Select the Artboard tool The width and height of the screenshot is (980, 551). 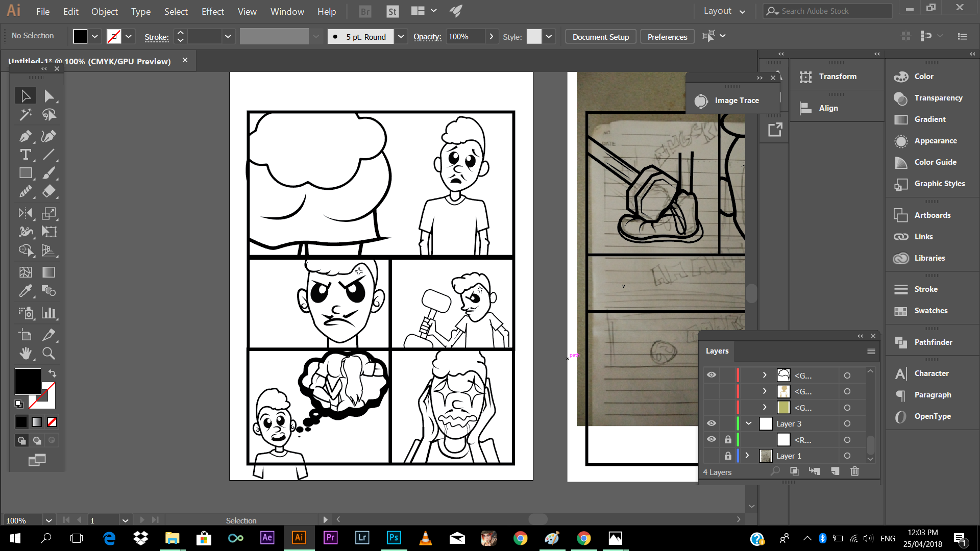coord(26,335)
